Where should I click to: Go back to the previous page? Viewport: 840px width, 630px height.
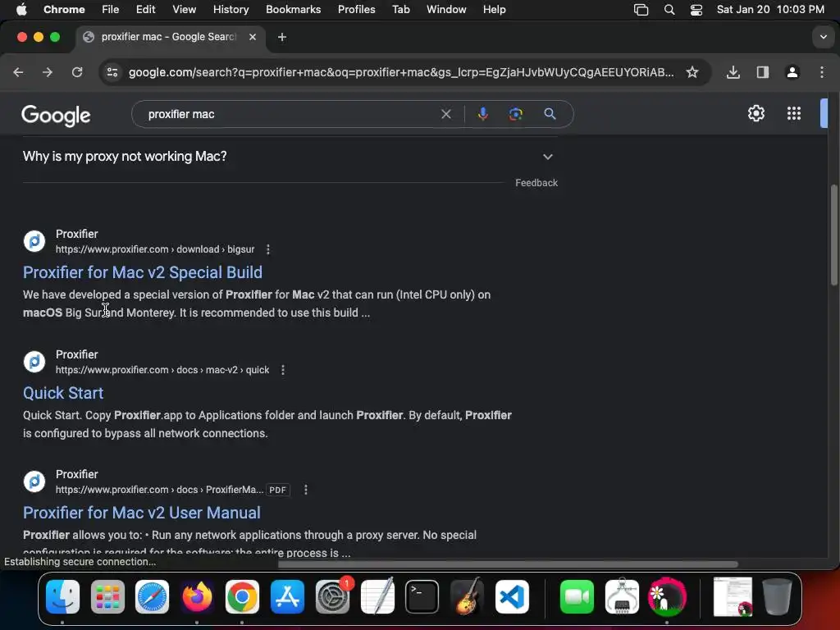pos(18,72)
